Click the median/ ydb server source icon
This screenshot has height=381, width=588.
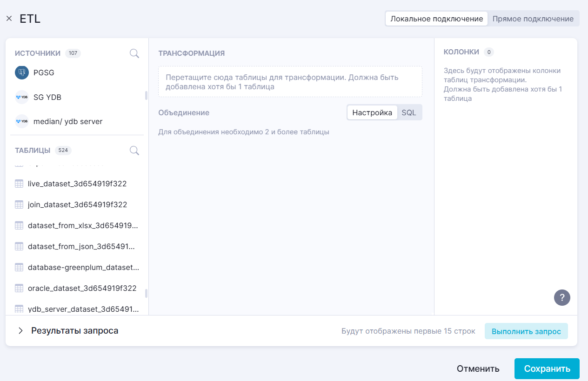pos(22,121)
